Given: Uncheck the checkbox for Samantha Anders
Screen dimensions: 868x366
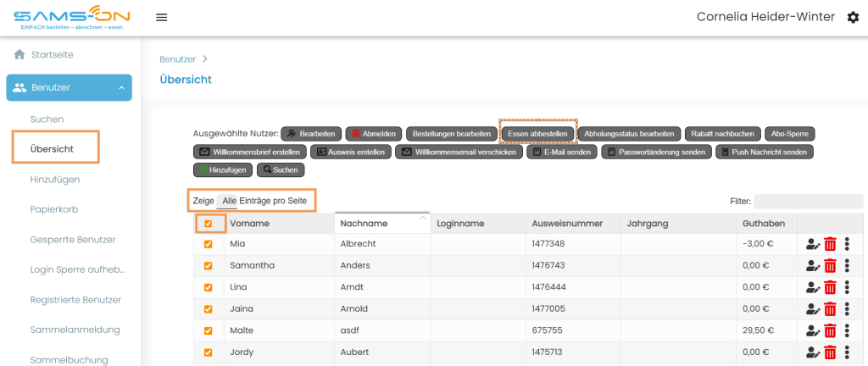Looking at the screenshot, I should (x=209, y=265).
